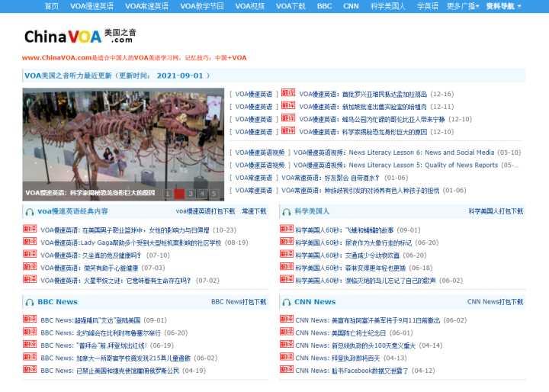Click the ChinaVOA.com site logo

pos(80,36)
